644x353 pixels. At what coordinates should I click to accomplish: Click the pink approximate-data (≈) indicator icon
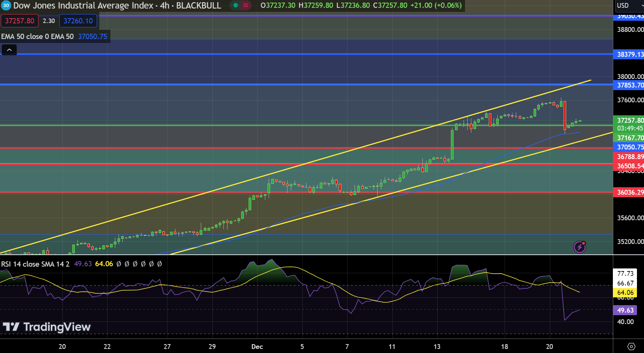pos(245,6)
